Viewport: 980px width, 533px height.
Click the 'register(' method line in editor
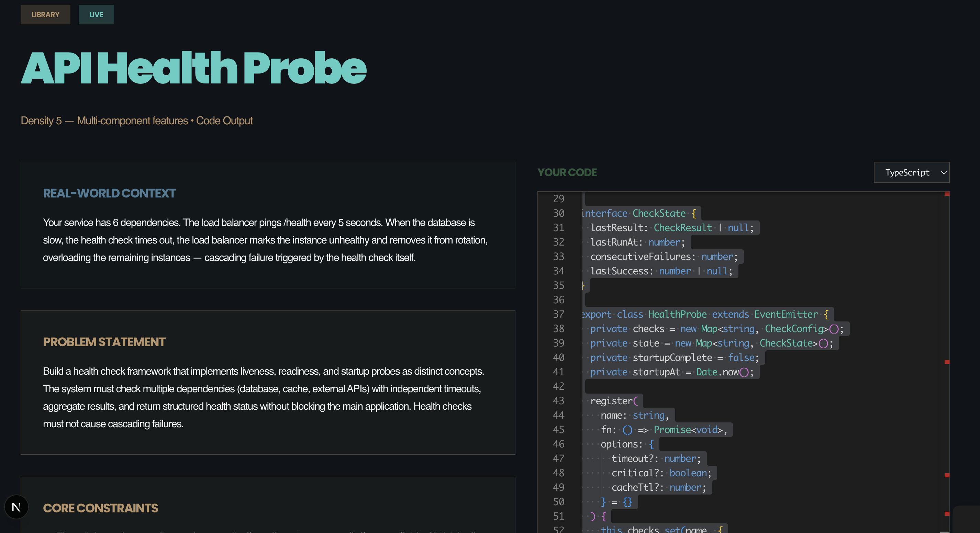(614, 401)
